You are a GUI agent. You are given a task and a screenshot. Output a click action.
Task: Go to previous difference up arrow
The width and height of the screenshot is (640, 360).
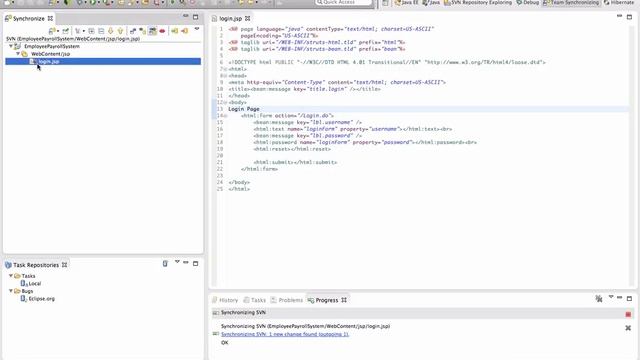[x=120, y=31]
